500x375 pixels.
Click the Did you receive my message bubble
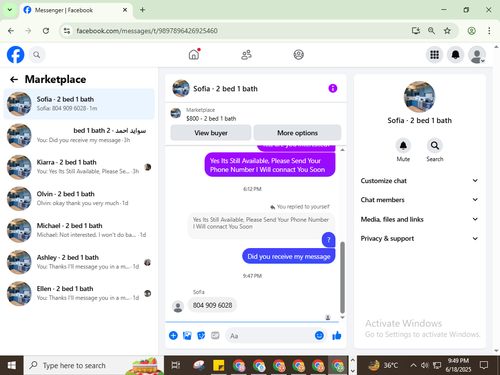tap(289, 256)
